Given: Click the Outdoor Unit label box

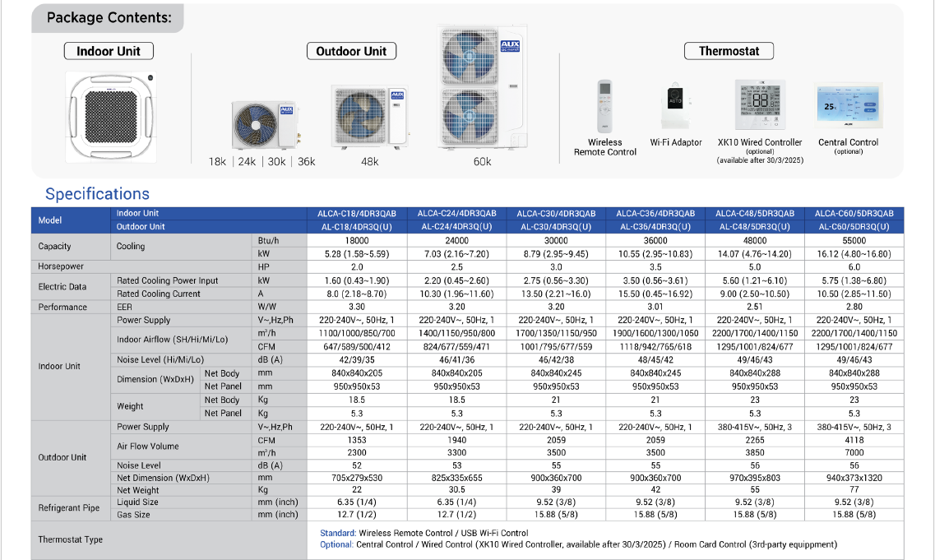Looking at the screenshot, I should tap(351, 51).
